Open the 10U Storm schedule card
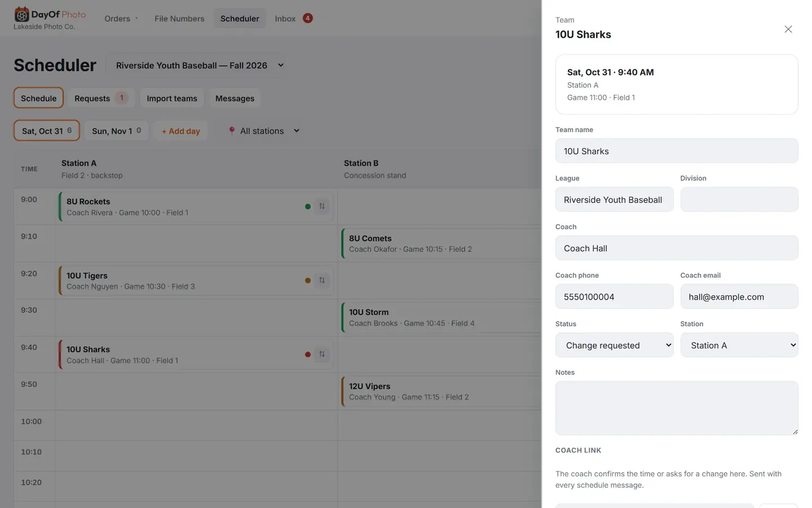The image size is (812, 508). pos(441,317)
